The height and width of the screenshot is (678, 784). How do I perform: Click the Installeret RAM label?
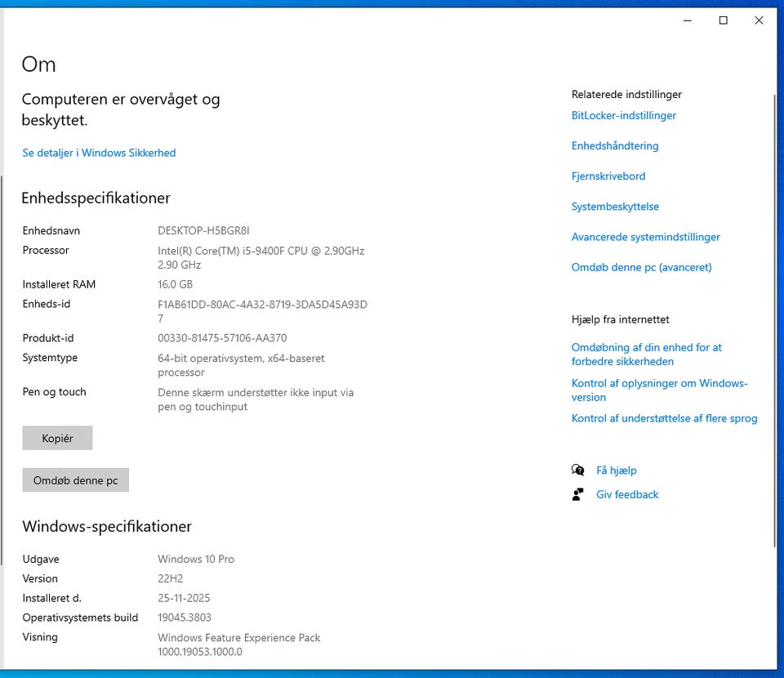[x=59, y=284]
